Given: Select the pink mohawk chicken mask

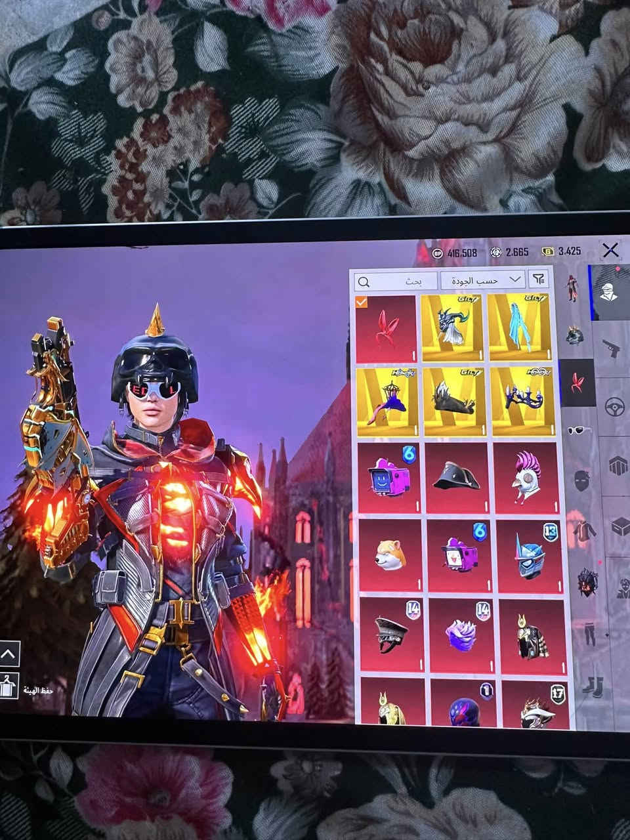Looking at the screenshot, I should pos(526,478).
